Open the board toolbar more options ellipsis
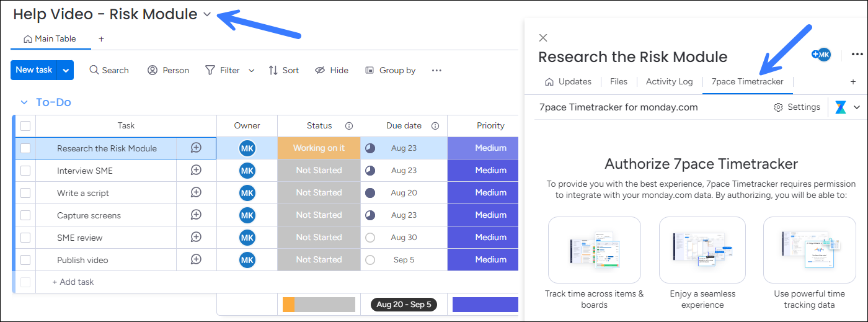 coord(436,70)
